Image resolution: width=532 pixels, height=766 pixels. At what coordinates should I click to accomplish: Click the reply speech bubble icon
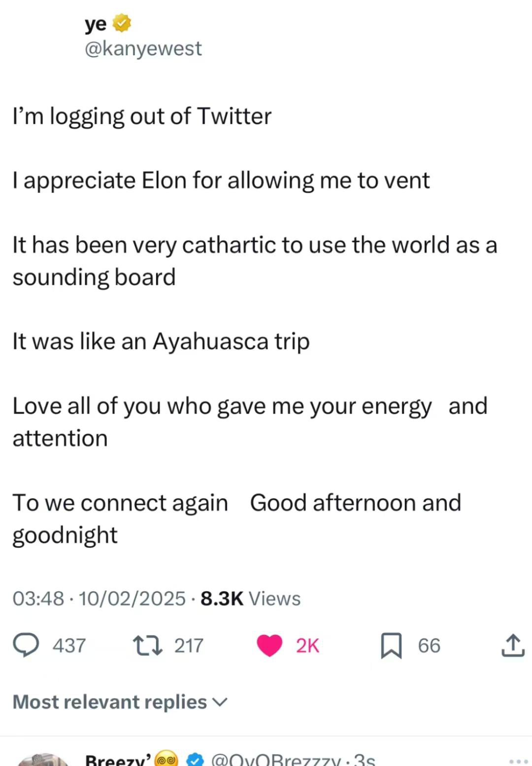click(26, 645)
